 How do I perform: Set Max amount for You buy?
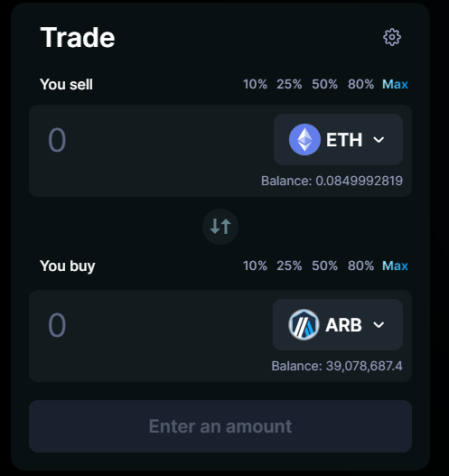click(x=395, y=266)
